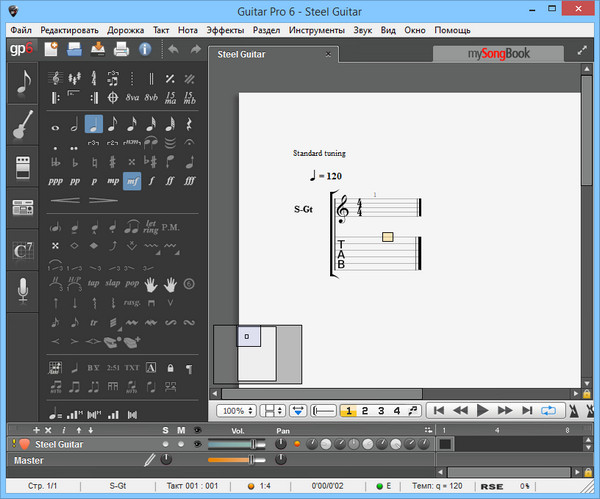This screenshot has width=600, height=499.
Task: Open the 100% zoom dropdown
Action: pos(236,410)
